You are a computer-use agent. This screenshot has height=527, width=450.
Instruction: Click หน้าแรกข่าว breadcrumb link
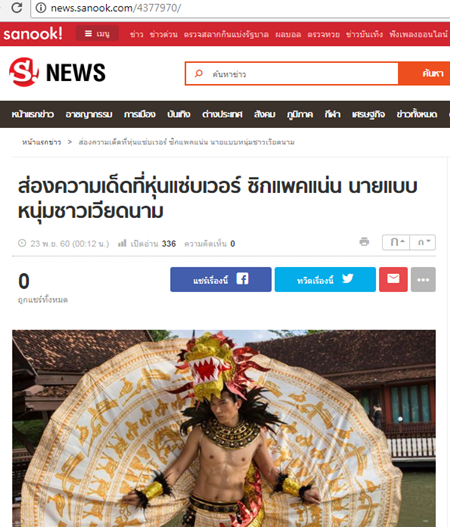tap(41, 142)
